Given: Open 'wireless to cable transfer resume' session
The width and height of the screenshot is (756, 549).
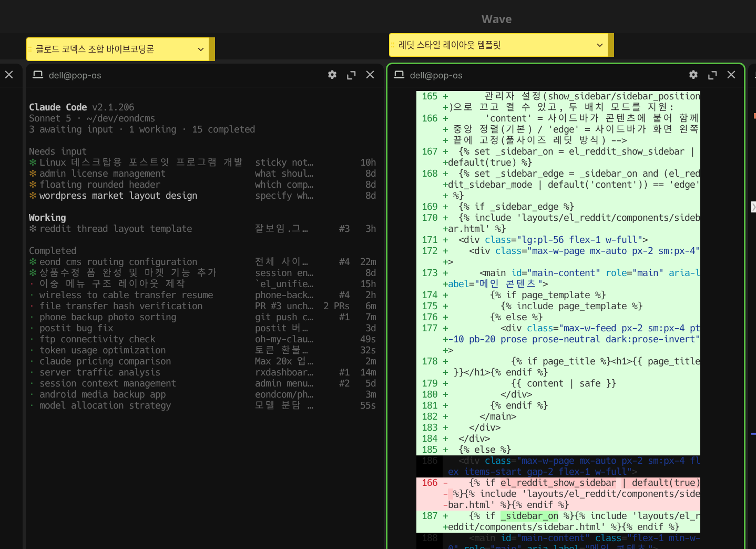Looking at the screenshot, I should pyautogui.click(x=202, y=295).
